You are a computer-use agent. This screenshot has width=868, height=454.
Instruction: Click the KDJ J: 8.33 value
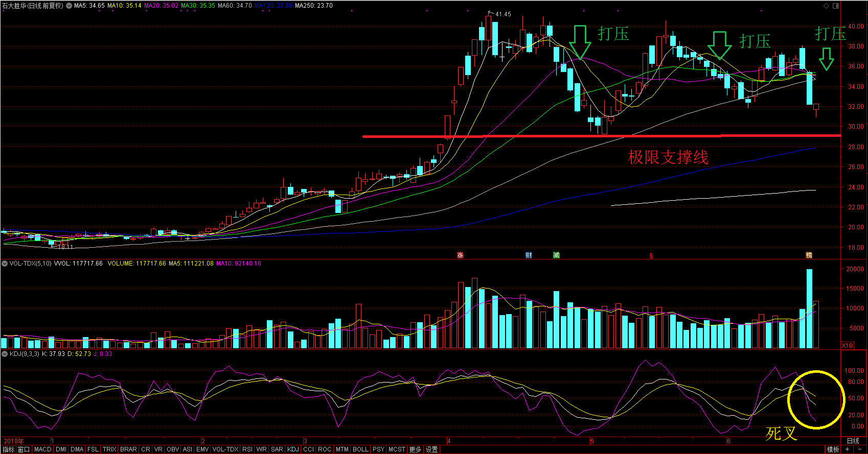[103, 354]
